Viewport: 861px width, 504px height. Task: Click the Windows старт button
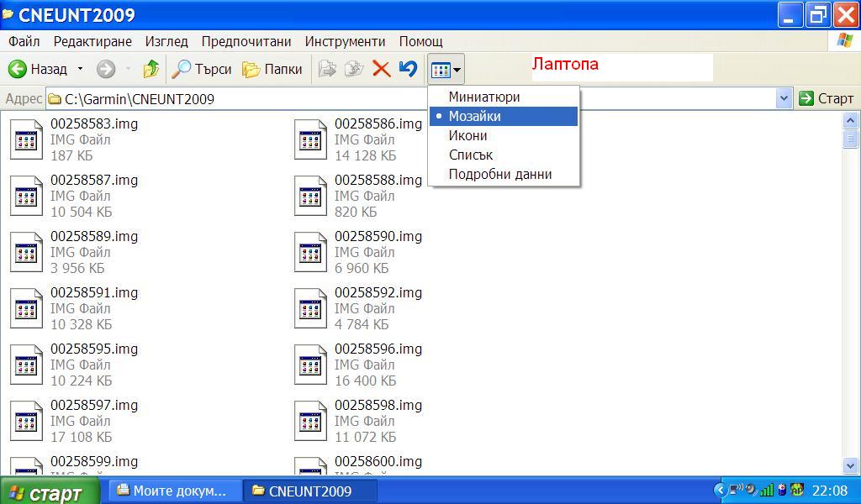click(49, 492)
